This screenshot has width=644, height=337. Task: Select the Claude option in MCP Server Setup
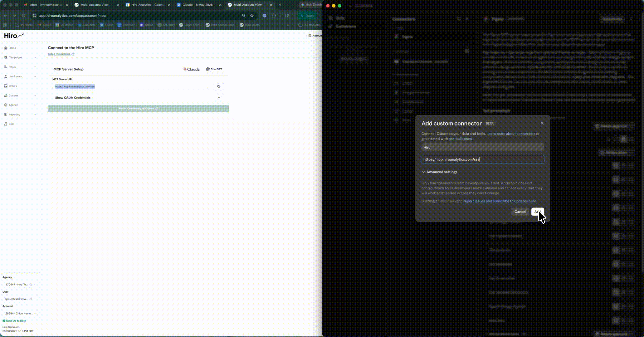click(x=192, y=69)
